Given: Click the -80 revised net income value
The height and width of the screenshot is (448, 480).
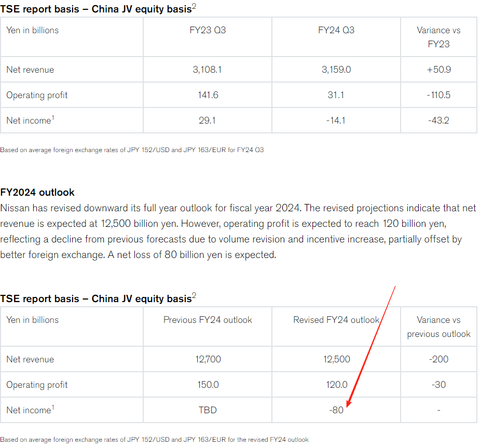Looking at the screenshot, I should (x=336, y=410).
